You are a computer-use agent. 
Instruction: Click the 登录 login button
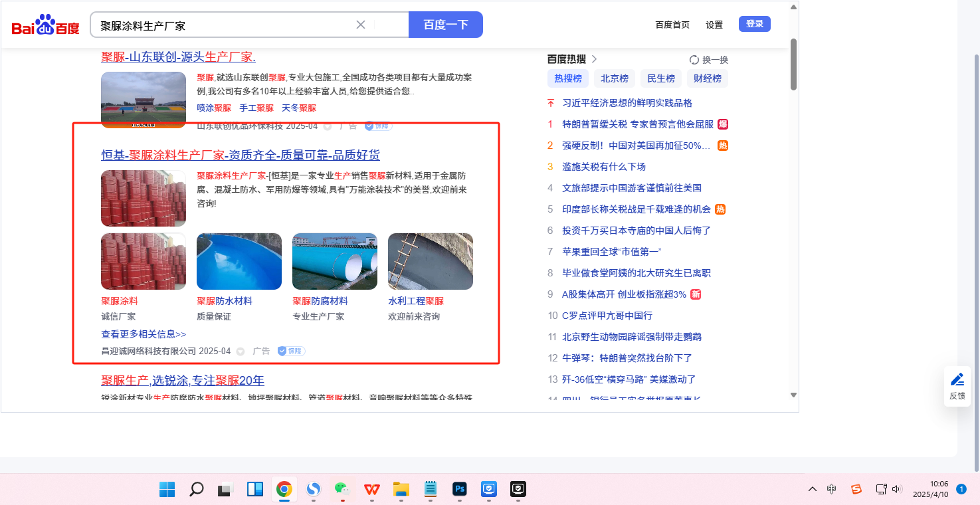click(x=755, y=24)
